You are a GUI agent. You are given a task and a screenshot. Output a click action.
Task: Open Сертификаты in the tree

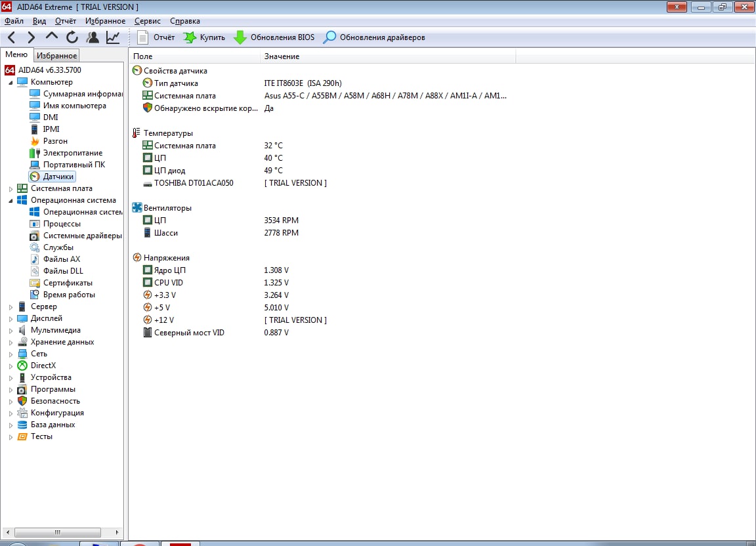61,283
